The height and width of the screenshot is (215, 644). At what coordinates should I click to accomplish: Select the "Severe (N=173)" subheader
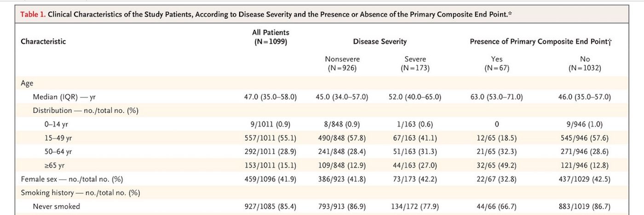(415, 64)
